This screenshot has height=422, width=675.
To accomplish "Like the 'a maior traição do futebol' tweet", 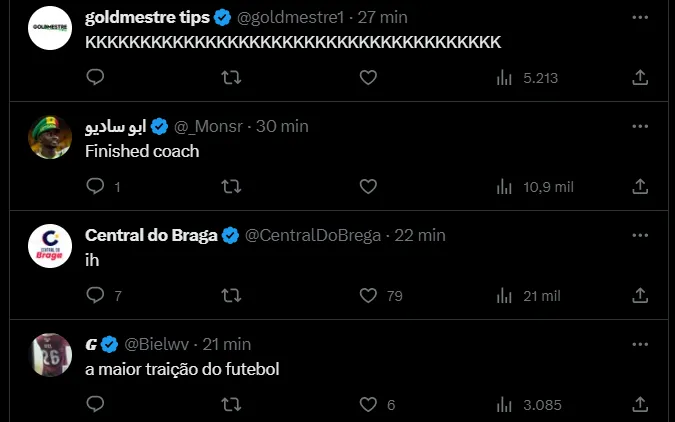I will tap(368, 404).
